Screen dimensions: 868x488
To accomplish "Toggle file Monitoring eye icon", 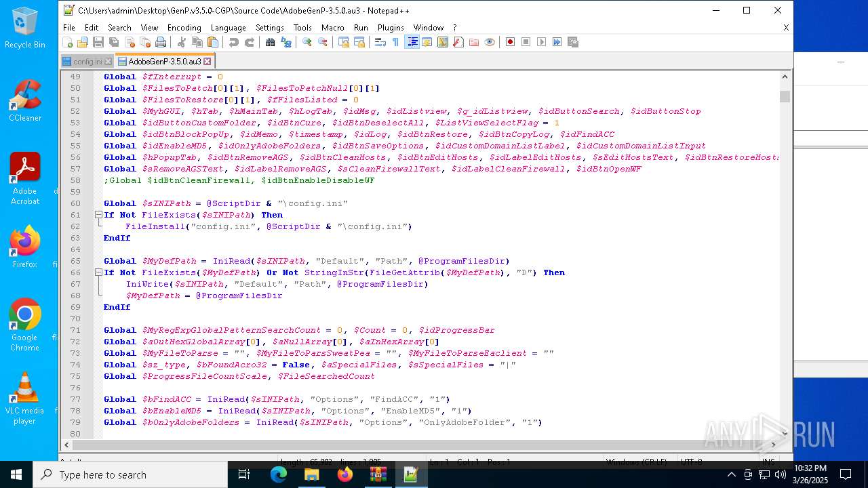I will click(x=490, y=42).
